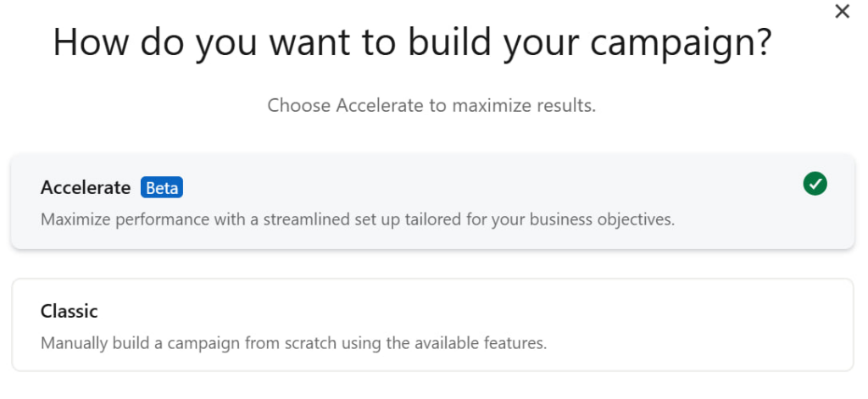This screenshot has height=399, width=868.
Task: Click the 'Choose Accelerate to maximize results' subtitle
Action: coord(431,105)
